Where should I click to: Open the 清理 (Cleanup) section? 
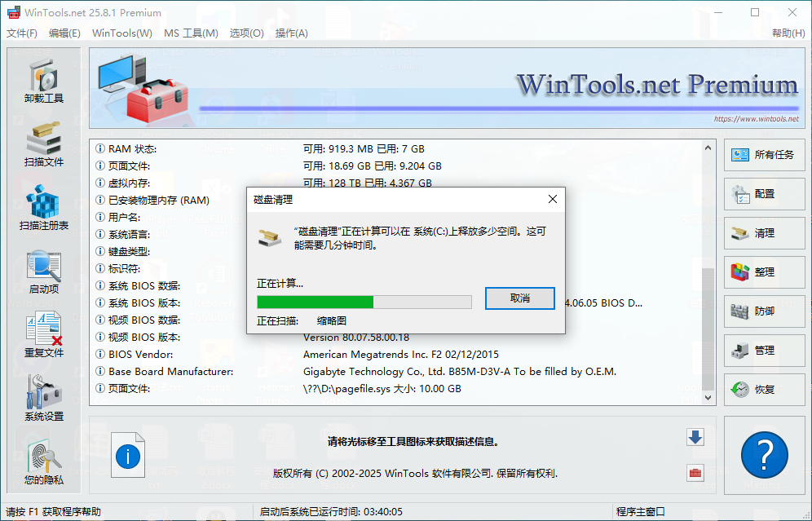click(x=763, y=233)
